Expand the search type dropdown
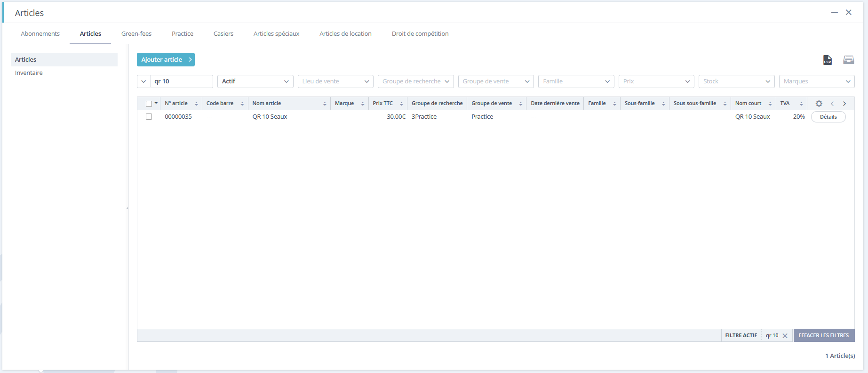868x373 pixels. point(143,81)
